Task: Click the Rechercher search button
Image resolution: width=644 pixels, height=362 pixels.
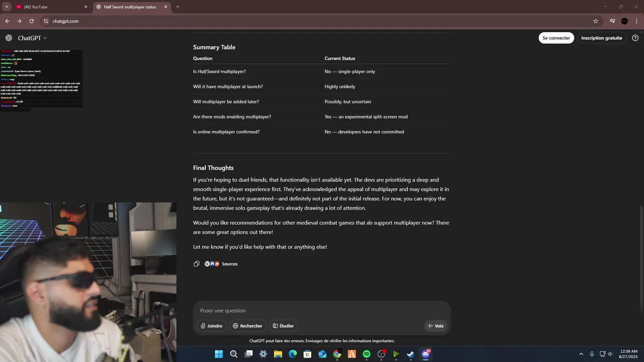Action: [247, 326]
